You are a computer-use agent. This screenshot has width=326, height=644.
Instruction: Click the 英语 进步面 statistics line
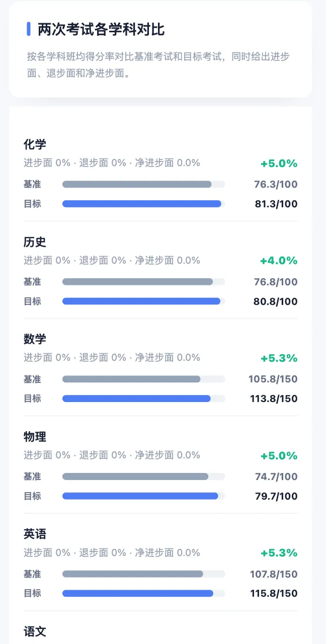click(112, 552)
